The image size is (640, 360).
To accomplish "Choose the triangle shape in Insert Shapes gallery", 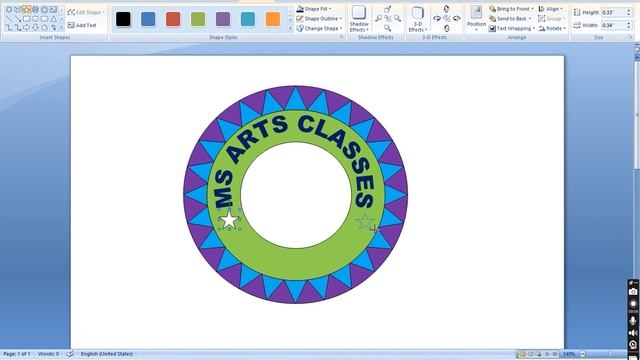I will click(53, 19).
